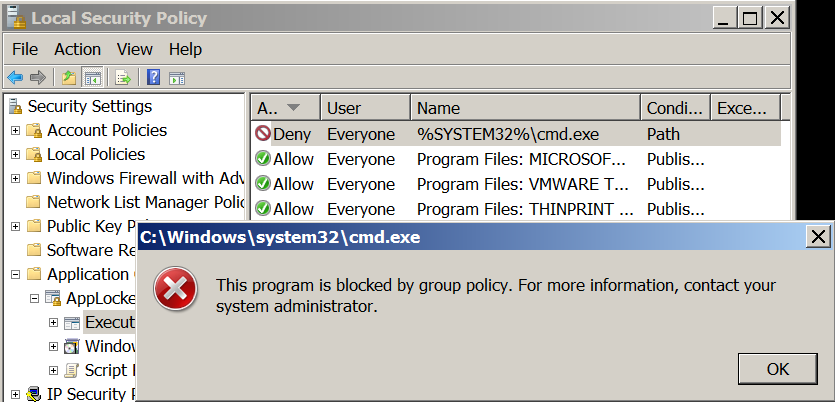Click green Allow icon on MICROSOF... rule
Viewport: 835px width, 402px height.
pos(263,158)
